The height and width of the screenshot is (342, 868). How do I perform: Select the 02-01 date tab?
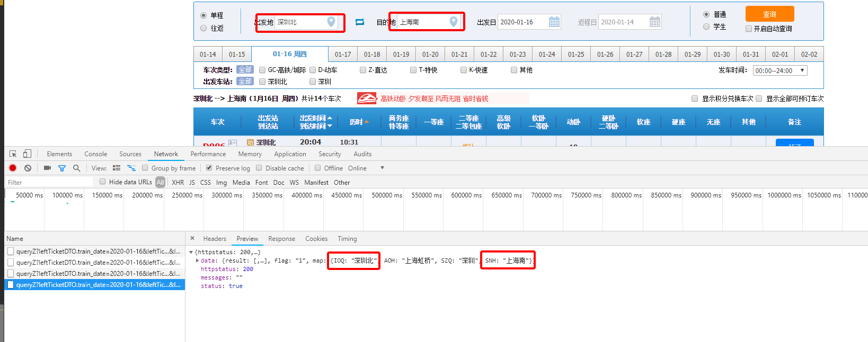pos(780,55)
